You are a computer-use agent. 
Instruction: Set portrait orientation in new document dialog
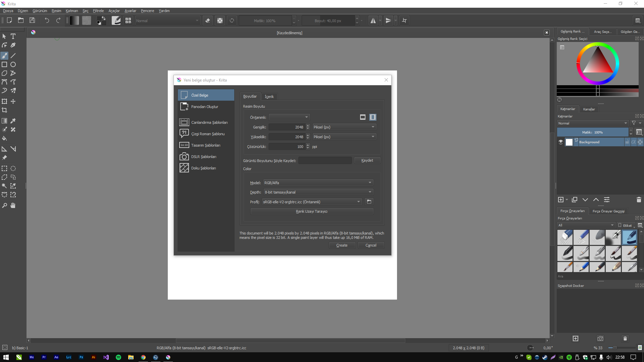(373, 117)
